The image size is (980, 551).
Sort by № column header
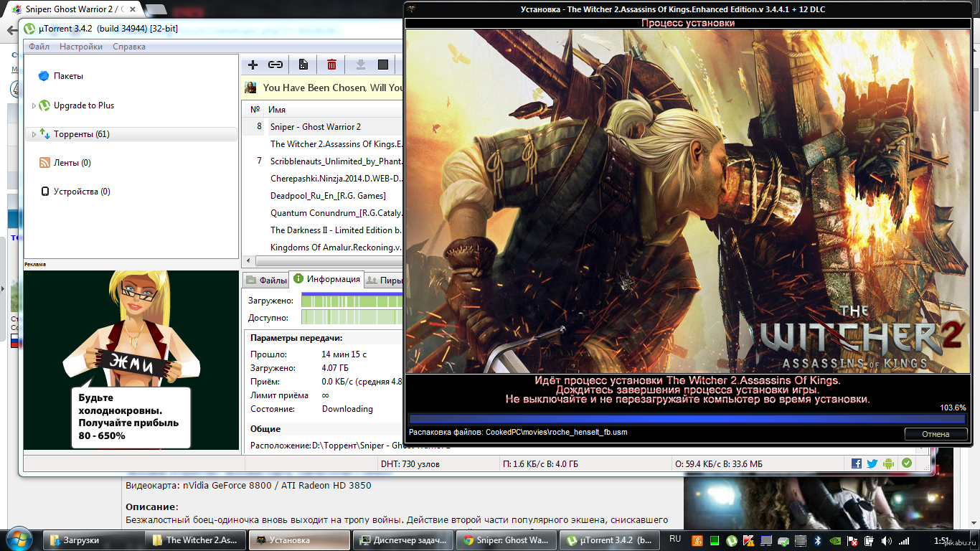pyautogui.click(x=255, y=110)
